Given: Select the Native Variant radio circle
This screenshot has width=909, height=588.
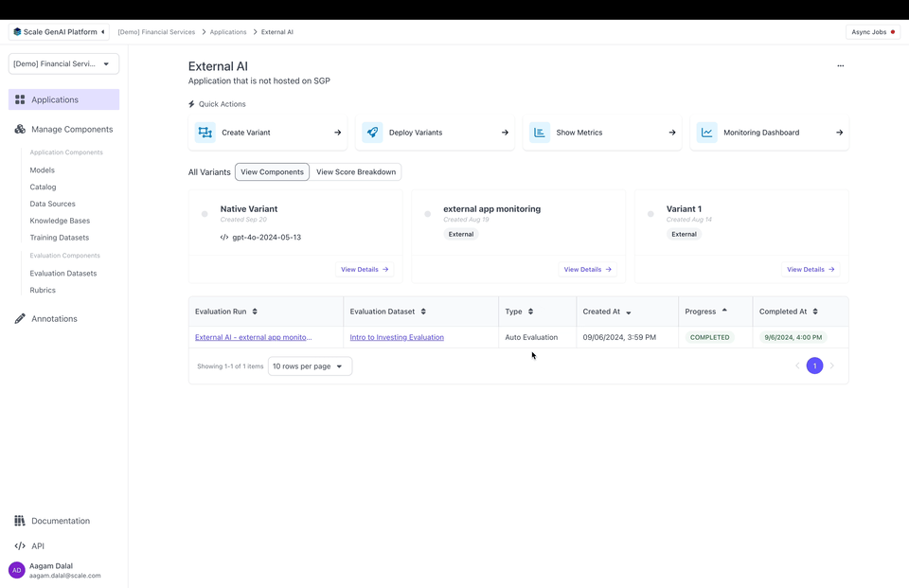Looking at the screenshot, I should click(205, 214).
